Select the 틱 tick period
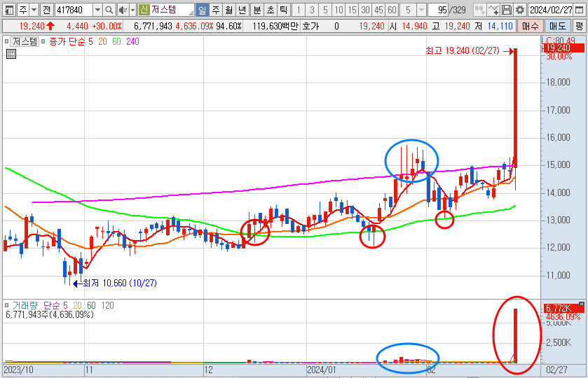This screenshot has height=378, width=588. coord(284,10)
